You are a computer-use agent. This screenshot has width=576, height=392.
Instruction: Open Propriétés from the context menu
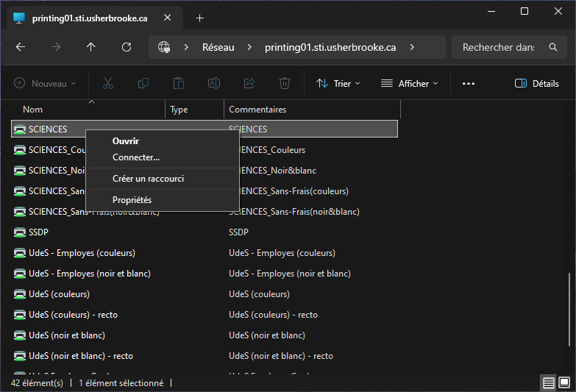click(163, 200)
